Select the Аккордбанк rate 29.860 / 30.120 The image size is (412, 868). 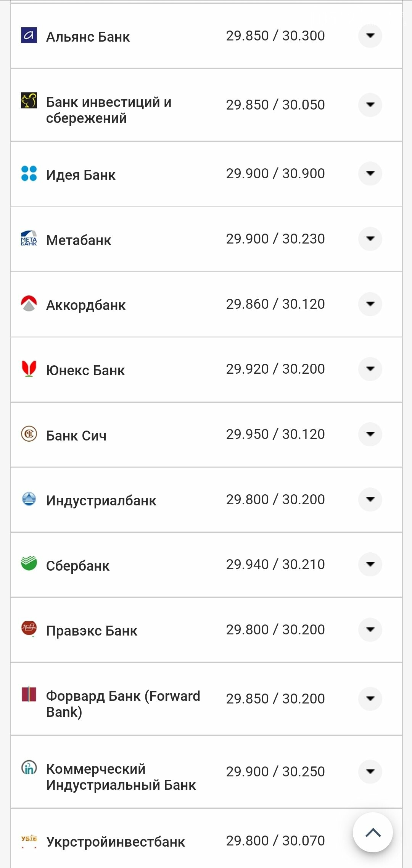pyautogui.click(x=275, y=304)
